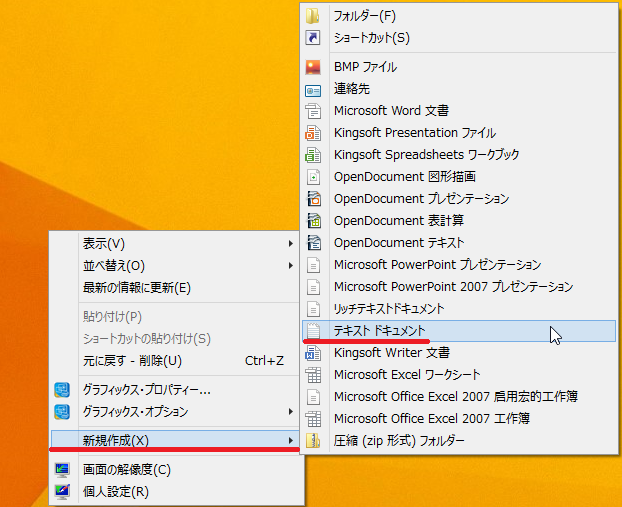Select OpenDocument プレゼンテーション entry text

pos(421,199)
